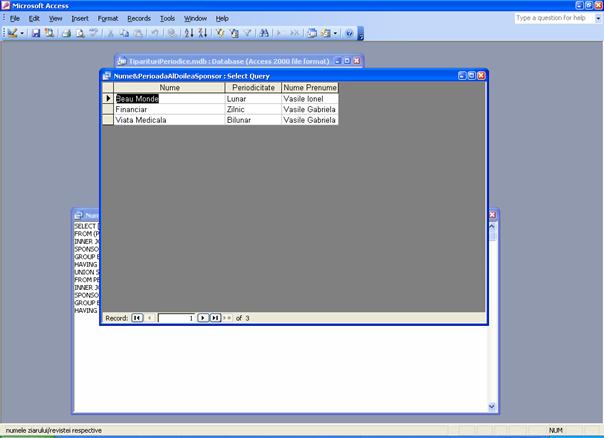
Task: Click the record number input field
Action: (x=176, y=318)
